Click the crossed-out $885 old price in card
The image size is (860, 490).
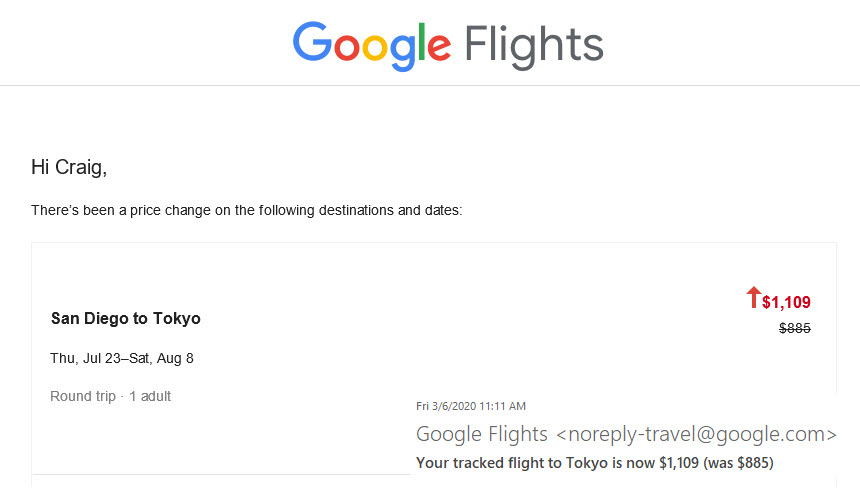tap(795, 328)
